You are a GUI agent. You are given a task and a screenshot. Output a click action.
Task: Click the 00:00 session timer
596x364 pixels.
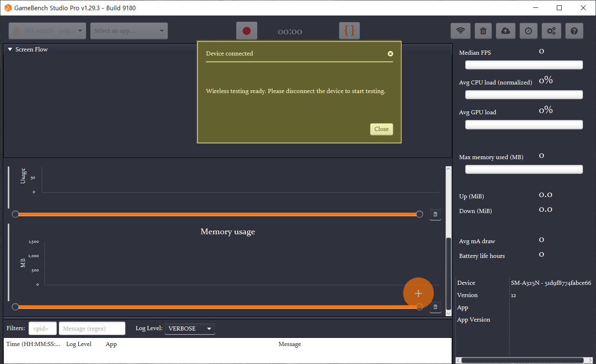point(290,32)
